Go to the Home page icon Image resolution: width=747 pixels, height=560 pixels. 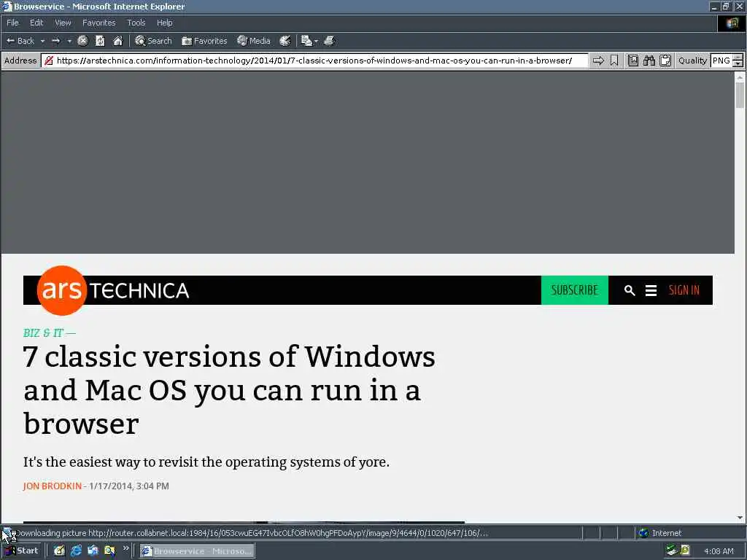[117, 41]
